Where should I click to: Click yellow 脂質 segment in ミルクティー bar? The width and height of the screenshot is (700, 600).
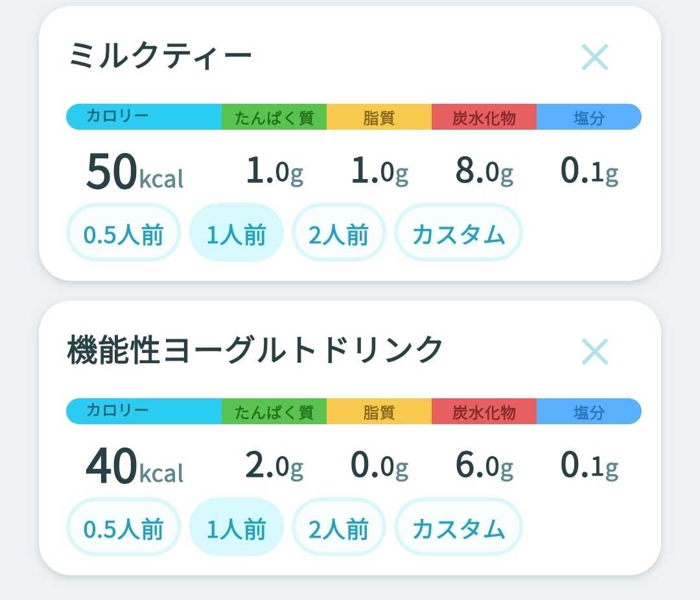click(x=379, y=117)
